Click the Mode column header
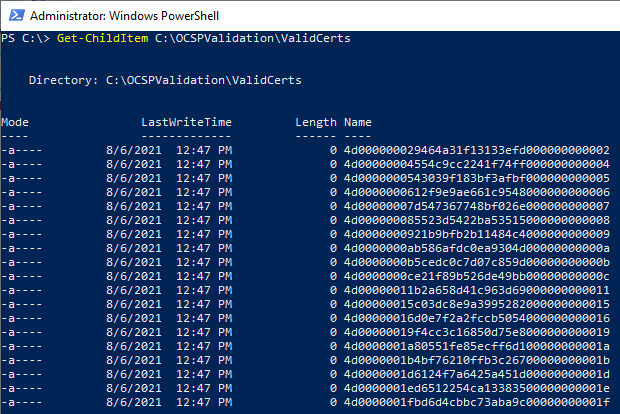The image size is (620, 414). click(x=17, y=122)
